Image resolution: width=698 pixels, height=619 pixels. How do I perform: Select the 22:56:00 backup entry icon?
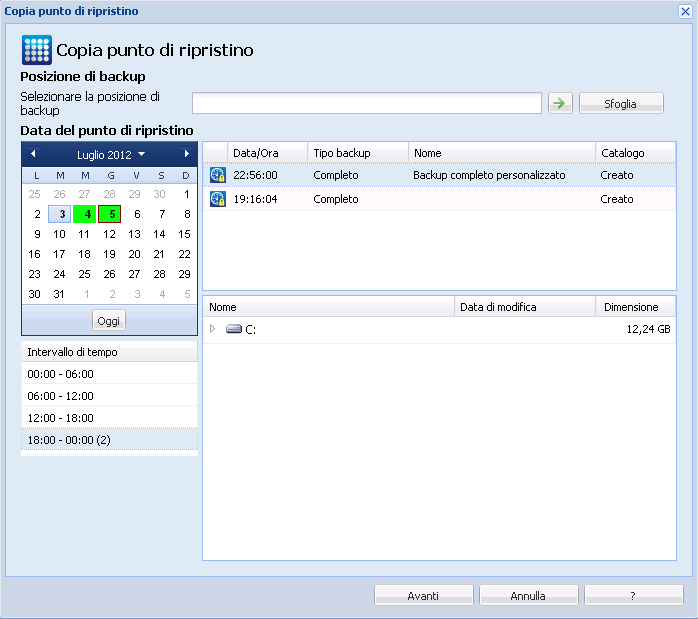[x=217, y=175]
